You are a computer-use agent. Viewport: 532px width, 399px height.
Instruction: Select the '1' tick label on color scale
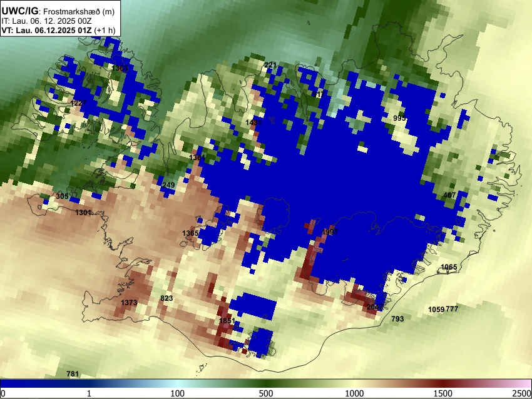89,393
